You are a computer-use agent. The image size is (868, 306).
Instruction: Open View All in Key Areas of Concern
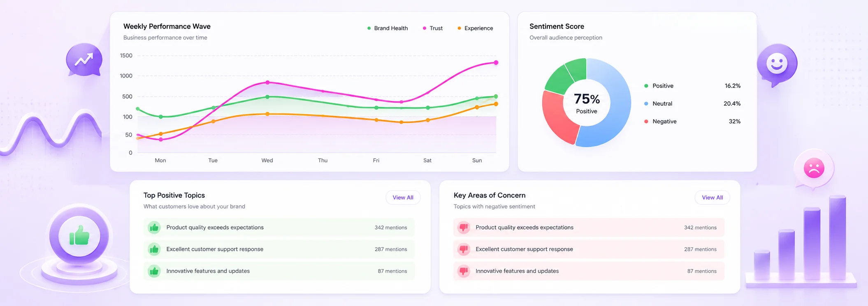coord(712,198)
